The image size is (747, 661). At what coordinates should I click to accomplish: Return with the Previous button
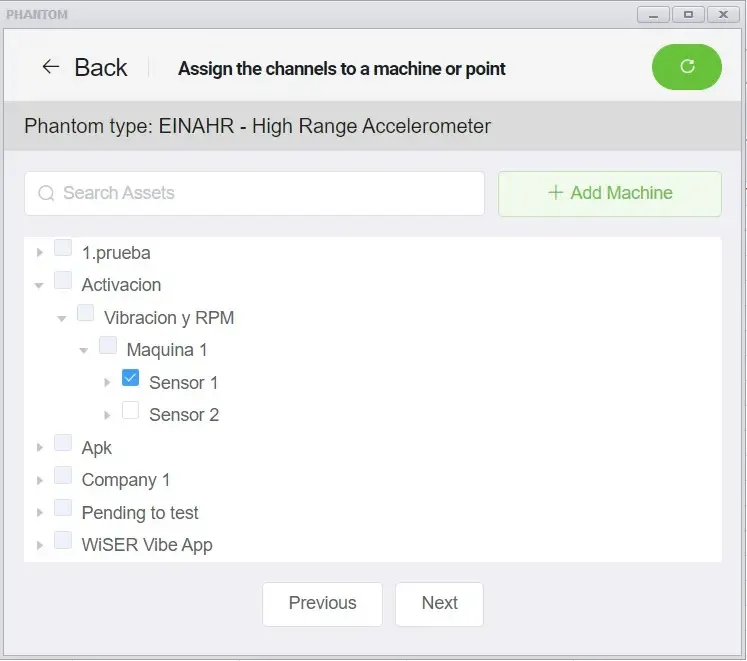click(x=322, y=604)
